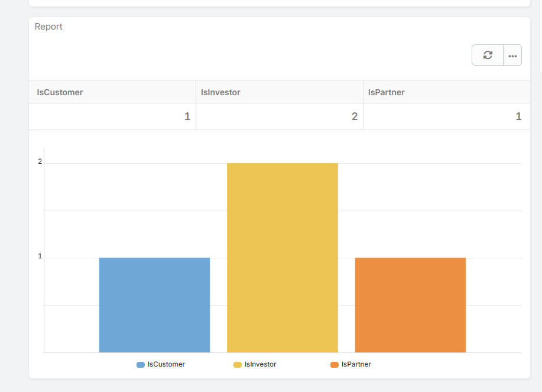Click the IsPartner column header

(386, 92)
